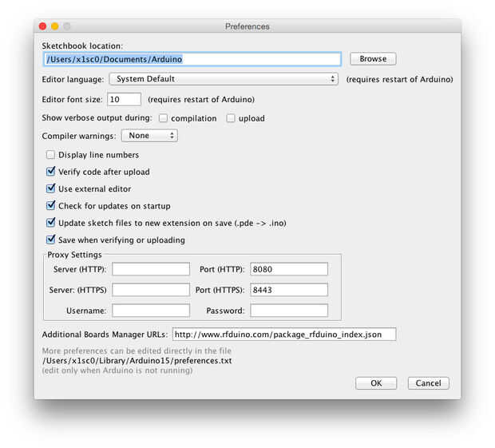Close the Preferences window with red button
The image size is (495, 448).
click(x=42, y=26)
